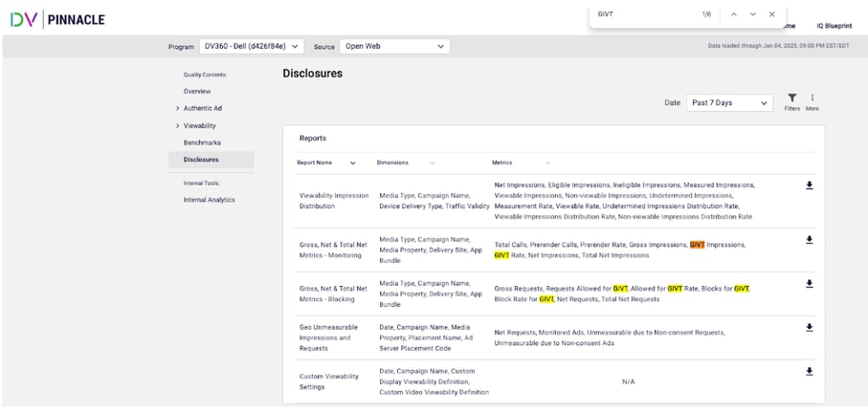Viewport: 868px width, 413px height.
Task: Download Gross, Net & Total Blocking report
Action: coord(809,284)
